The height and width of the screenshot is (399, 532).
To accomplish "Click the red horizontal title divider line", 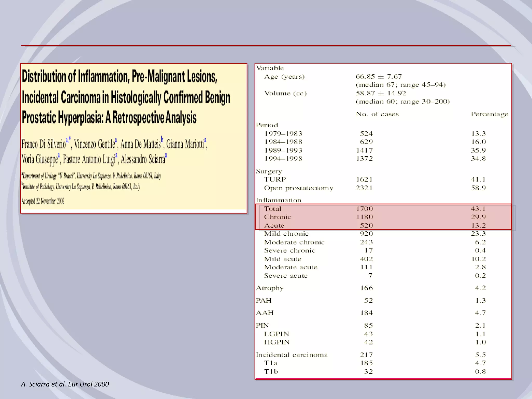I will click(266, 45).
